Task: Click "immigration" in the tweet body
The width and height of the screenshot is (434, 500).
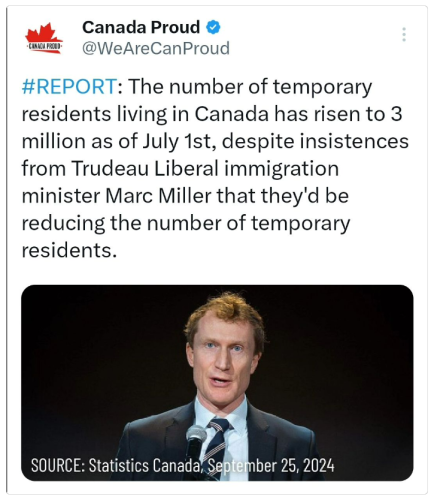Action: click(281, 169)
